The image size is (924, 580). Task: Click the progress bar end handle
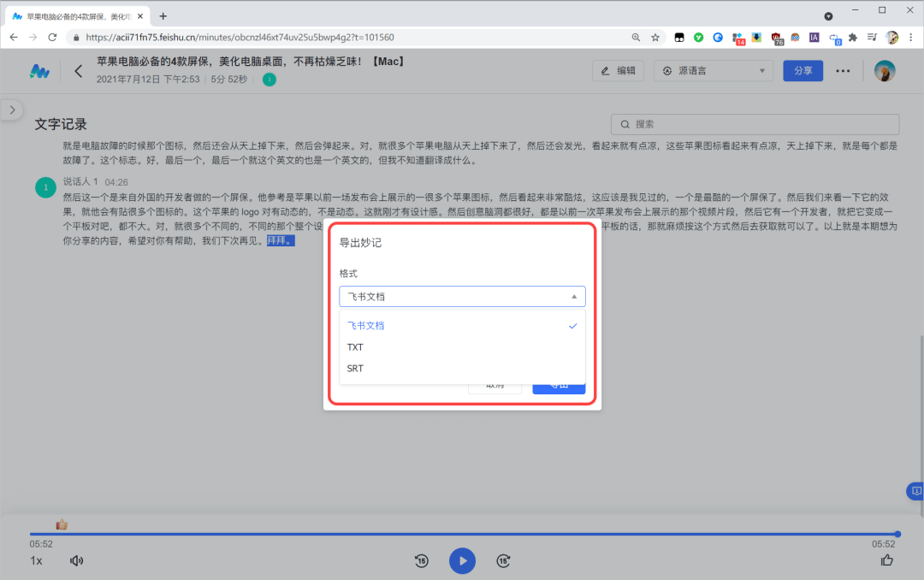tap(897, 534)
